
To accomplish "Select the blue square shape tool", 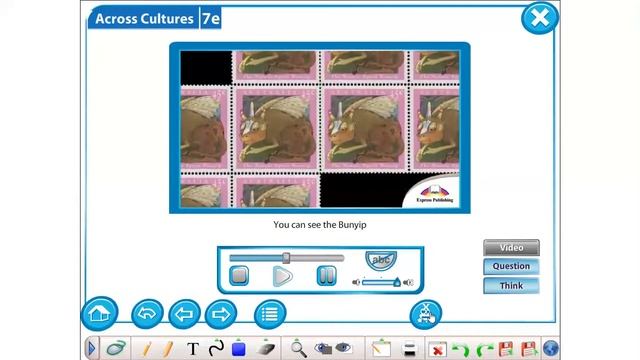I will point(239,348).
